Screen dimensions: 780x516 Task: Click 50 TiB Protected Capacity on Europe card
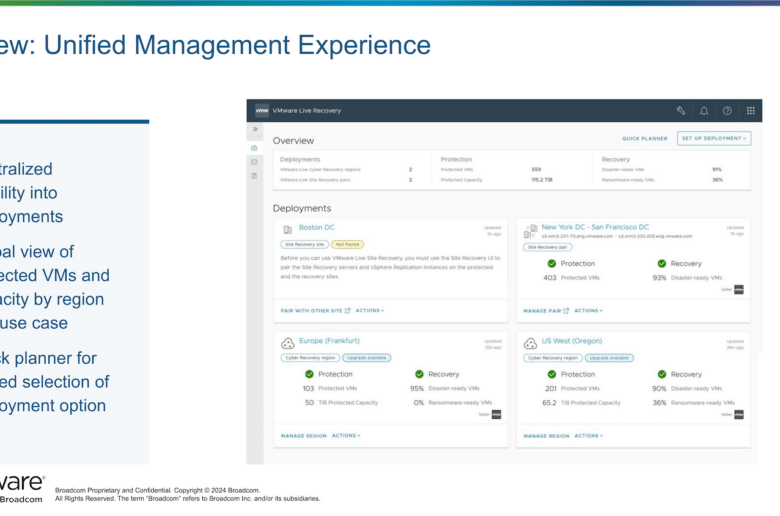tap(341, 403)
